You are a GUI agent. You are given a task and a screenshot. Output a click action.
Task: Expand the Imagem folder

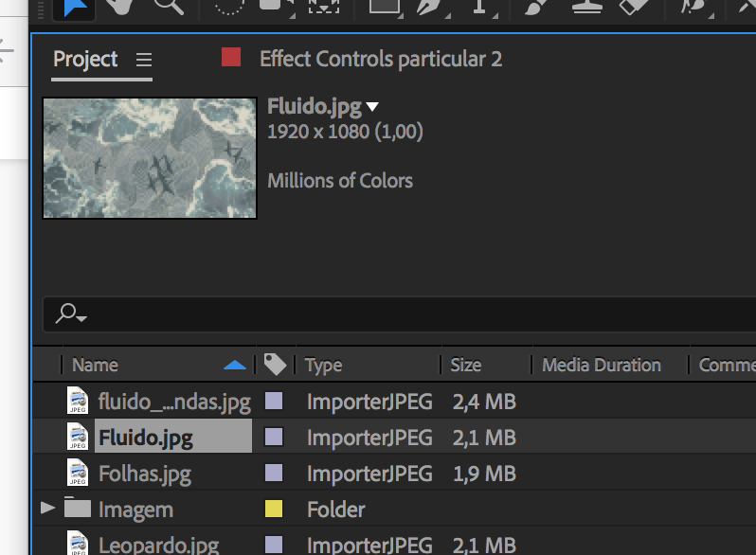click(48, 510)
